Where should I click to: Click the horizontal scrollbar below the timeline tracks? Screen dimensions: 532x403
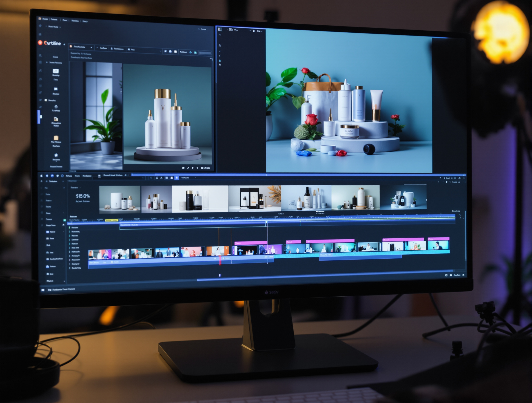pyautogui.click(x=325, y=276)
